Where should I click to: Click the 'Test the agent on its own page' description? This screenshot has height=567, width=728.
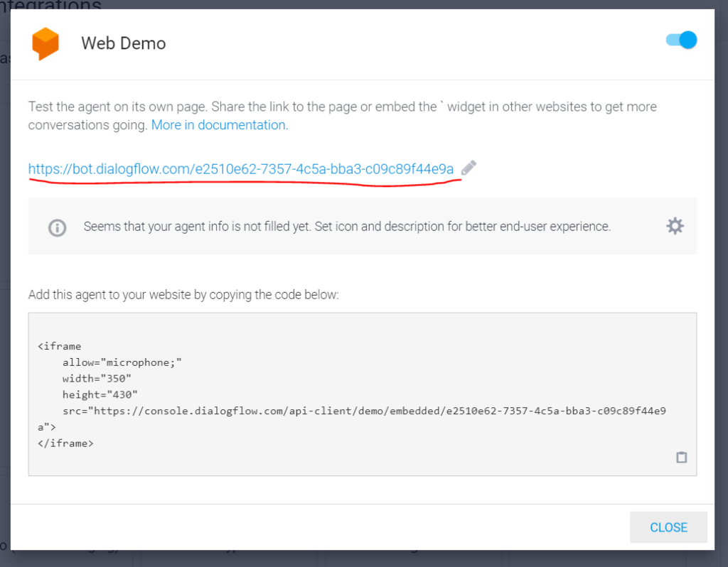pyautogui.click(x=342, y=116)
